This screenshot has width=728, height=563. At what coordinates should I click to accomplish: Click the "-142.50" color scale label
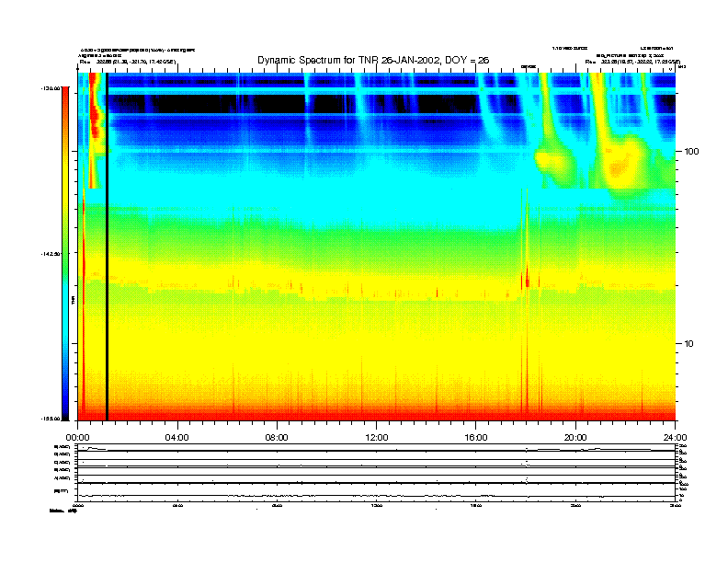51,254
